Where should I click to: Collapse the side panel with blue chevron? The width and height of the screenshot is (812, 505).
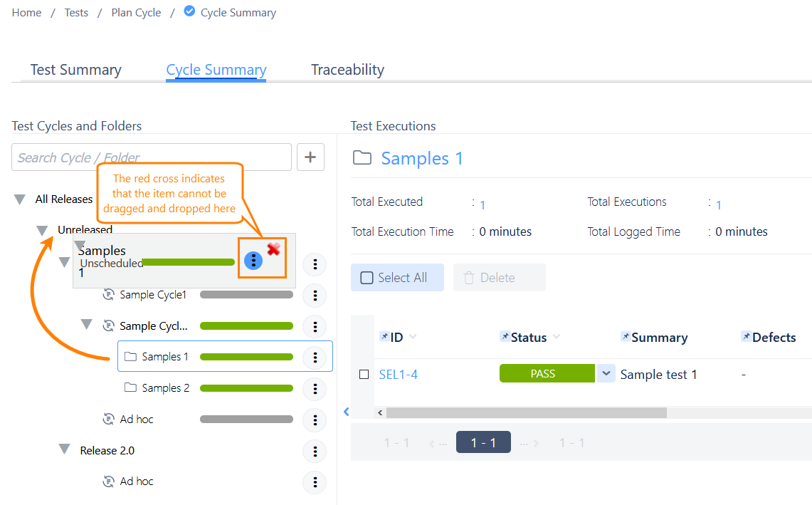346,412
